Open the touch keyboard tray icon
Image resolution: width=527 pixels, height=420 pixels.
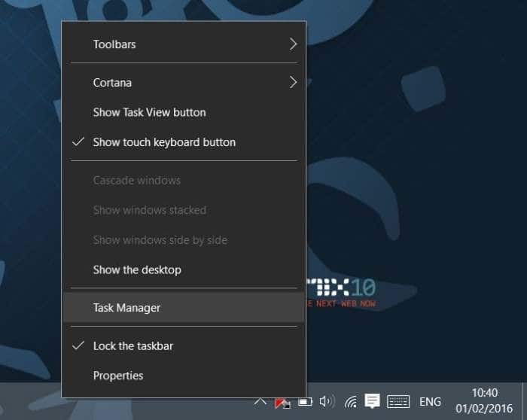(398, 401)
